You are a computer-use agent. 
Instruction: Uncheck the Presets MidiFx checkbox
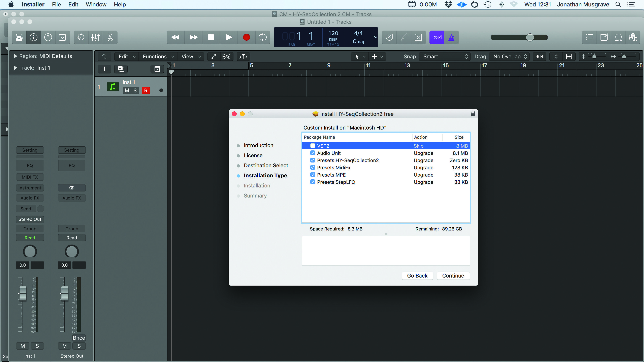pos(313,167)
